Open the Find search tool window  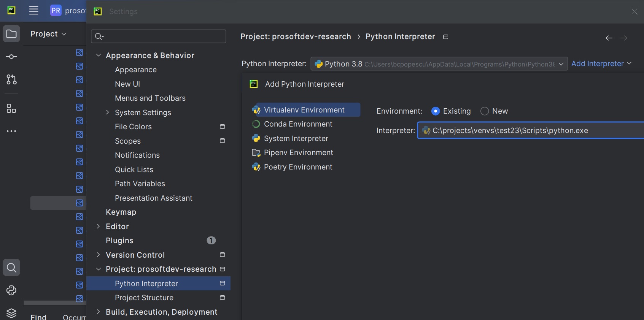tap(11, 268)
